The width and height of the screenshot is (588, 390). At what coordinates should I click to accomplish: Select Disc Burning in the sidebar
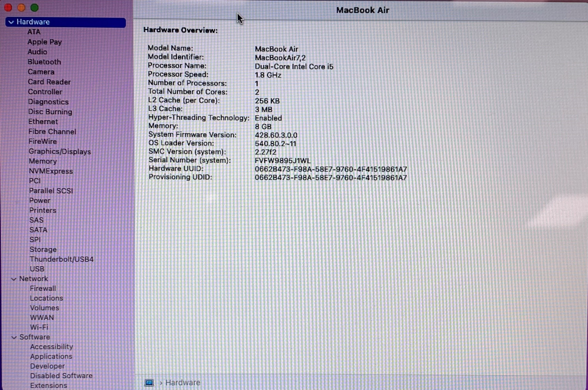(50, 112)
